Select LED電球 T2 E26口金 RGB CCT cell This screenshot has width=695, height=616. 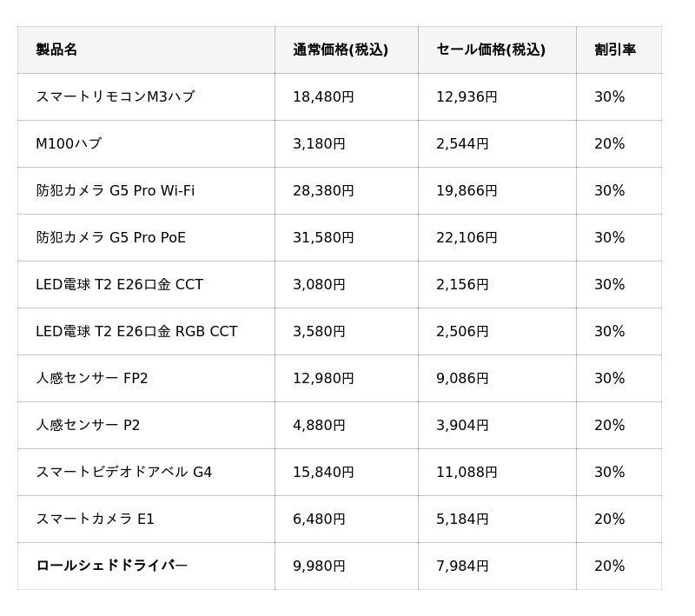pyautogui.click(x=136, y=331)
